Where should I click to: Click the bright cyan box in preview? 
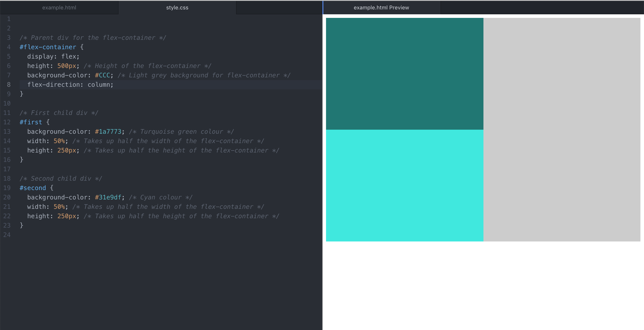pos(404,185)
